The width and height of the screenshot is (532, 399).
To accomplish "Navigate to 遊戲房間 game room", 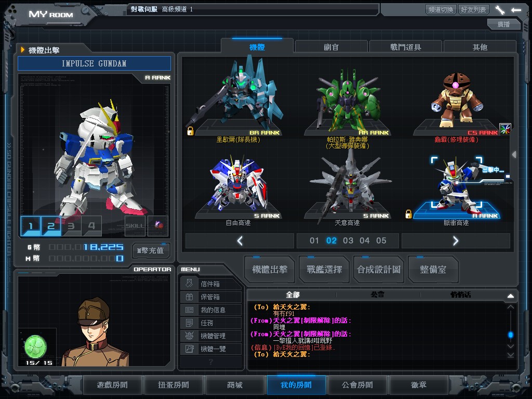I will pos(112,385).
